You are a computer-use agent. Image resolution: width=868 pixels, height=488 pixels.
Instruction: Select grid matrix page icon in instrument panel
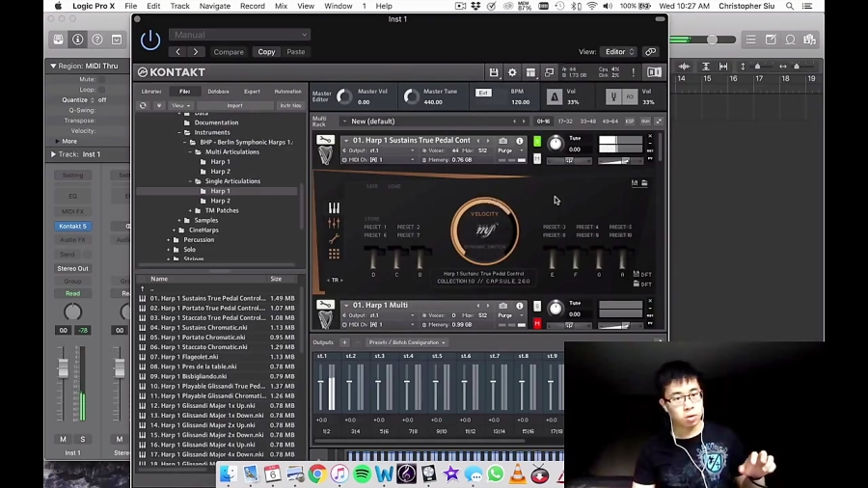334,254
